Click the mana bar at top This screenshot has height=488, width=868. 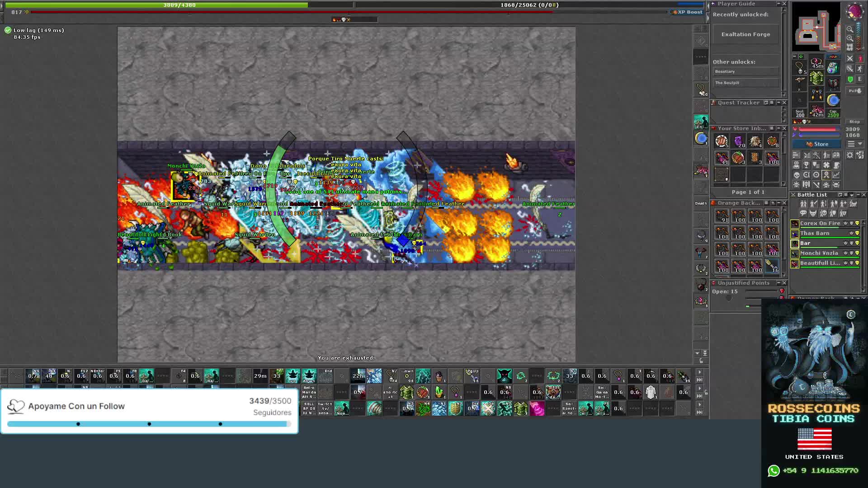[530, 5]
